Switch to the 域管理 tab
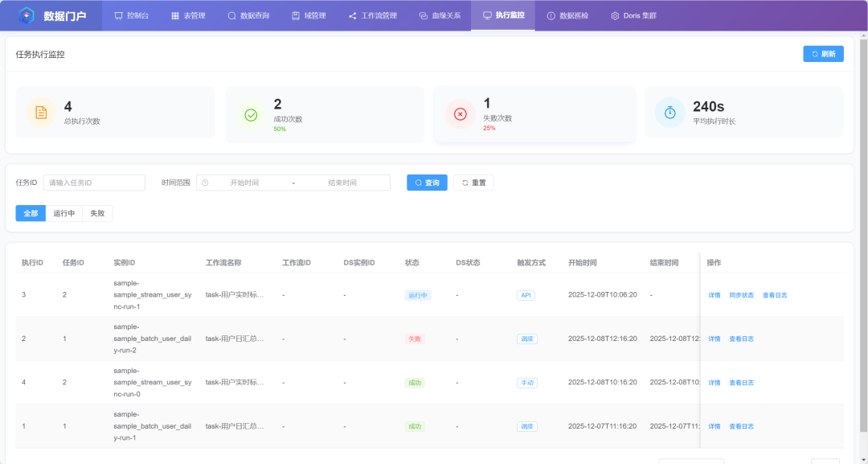The height and width of the screenshot is (464, 868). point(309,15)
